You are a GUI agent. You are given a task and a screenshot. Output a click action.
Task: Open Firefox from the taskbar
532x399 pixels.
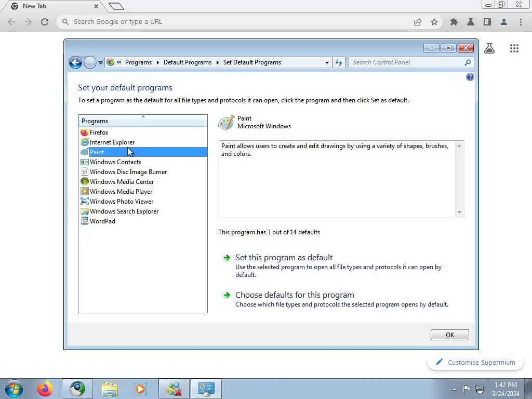(45, 389)
